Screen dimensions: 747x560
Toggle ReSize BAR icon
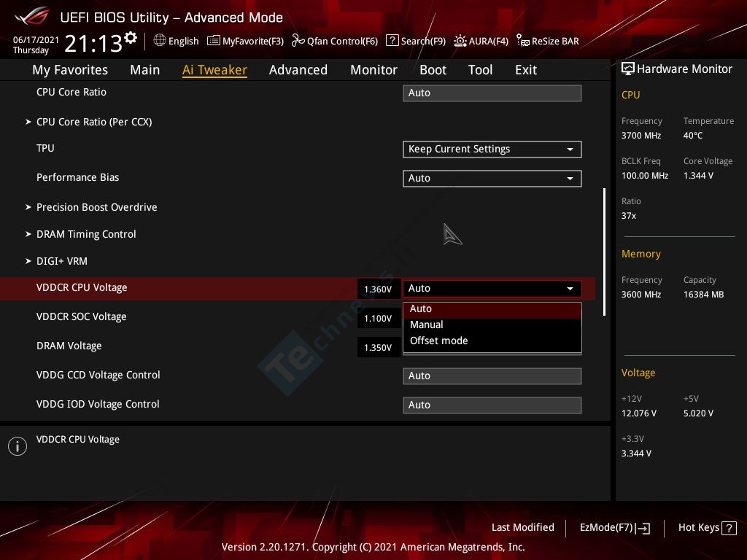(x=523, y=41)
